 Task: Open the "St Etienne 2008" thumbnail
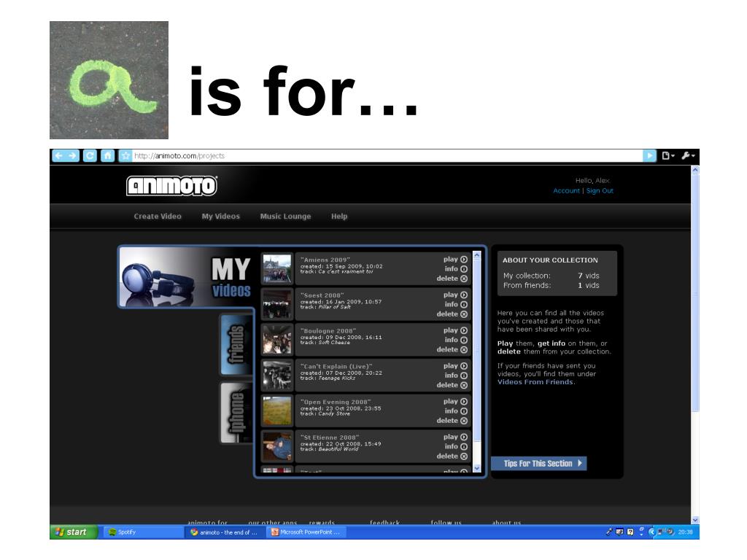[x=277, y=446]
